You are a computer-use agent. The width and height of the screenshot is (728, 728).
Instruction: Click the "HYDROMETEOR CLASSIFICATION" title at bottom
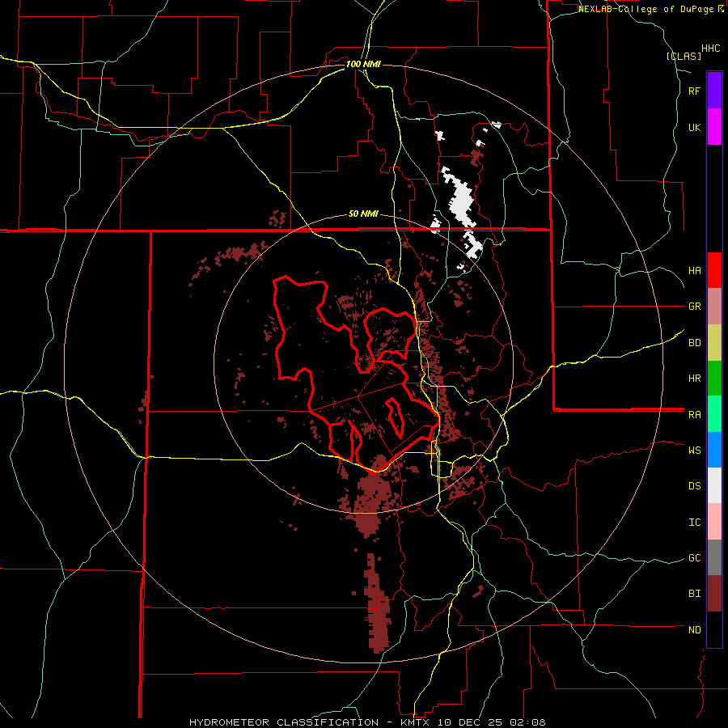tap(284, 722)
